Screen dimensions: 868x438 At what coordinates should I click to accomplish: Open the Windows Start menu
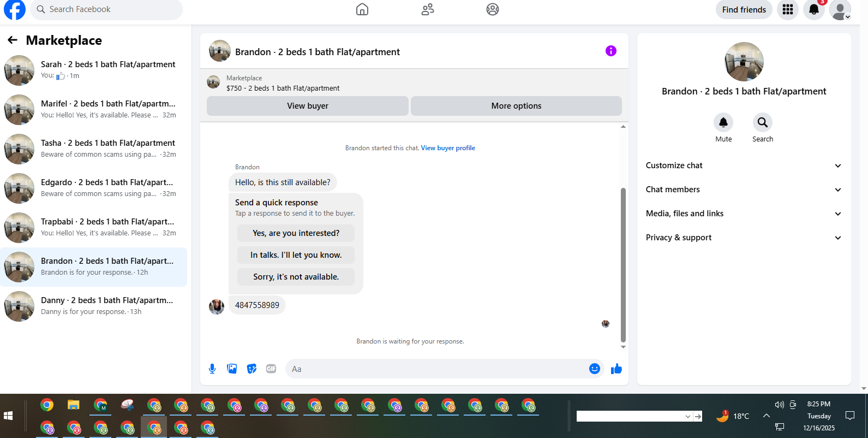coord(8,416)
